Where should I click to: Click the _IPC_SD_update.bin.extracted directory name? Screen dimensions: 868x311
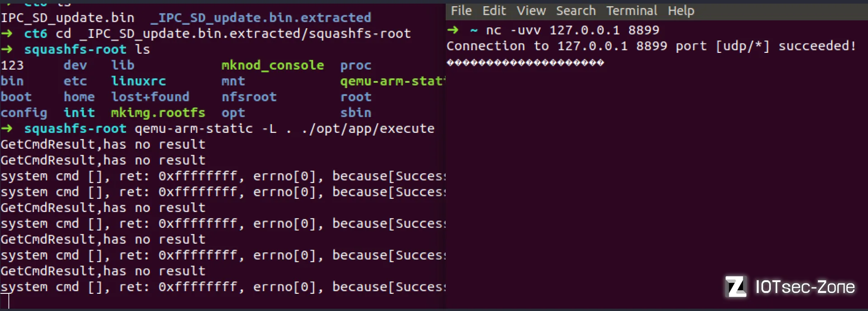(261, 18)
